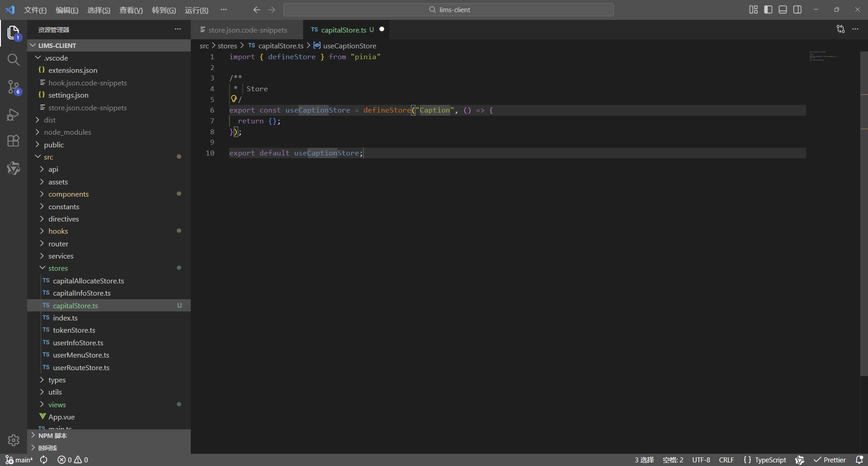Open the 选择(S) menu

(99, 10)
